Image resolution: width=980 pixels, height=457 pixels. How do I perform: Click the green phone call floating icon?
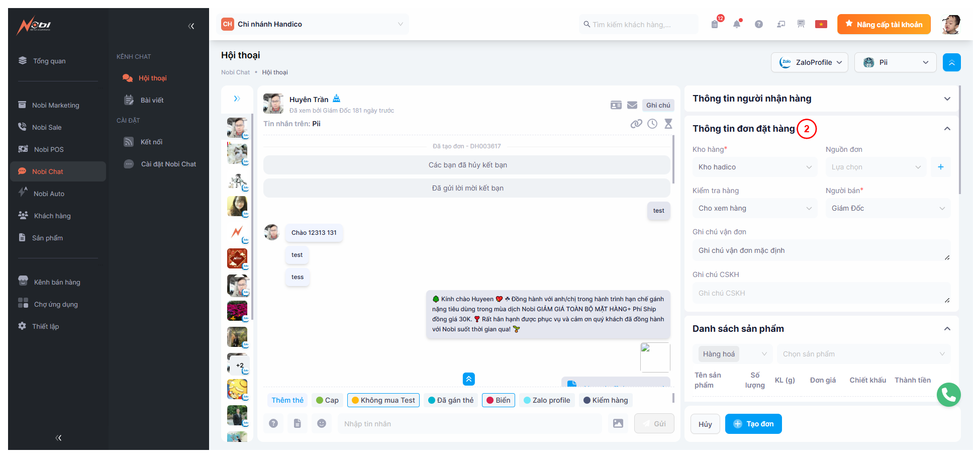click(x=948, y=395)
